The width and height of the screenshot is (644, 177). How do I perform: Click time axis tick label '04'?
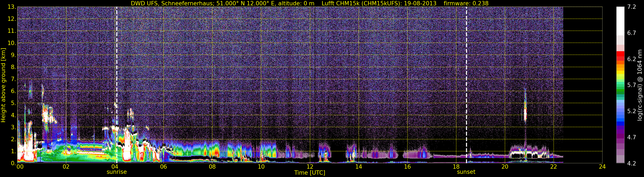[115, 167]
